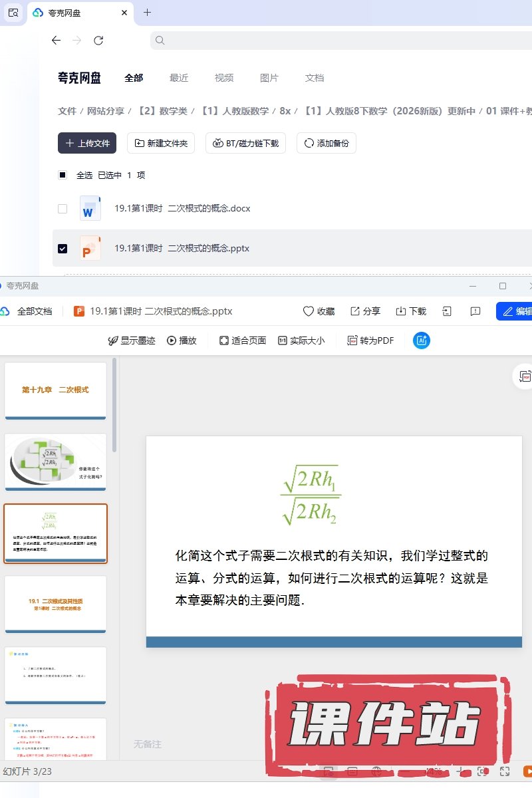Select 适合页面 fit page option

click(243, 340)
